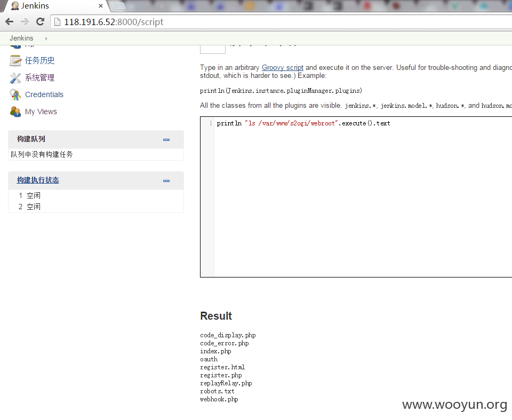This screenshot has width=512, height=420.
Task: Click the page icon in the address bar
Action: [57, 22]
